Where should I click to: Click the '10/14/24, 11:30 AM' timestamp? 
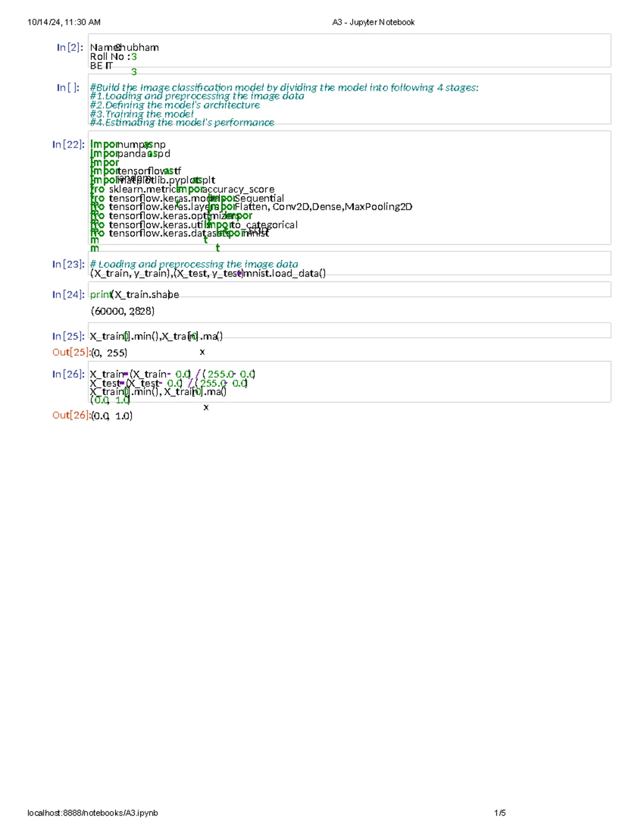coord(64,22)
